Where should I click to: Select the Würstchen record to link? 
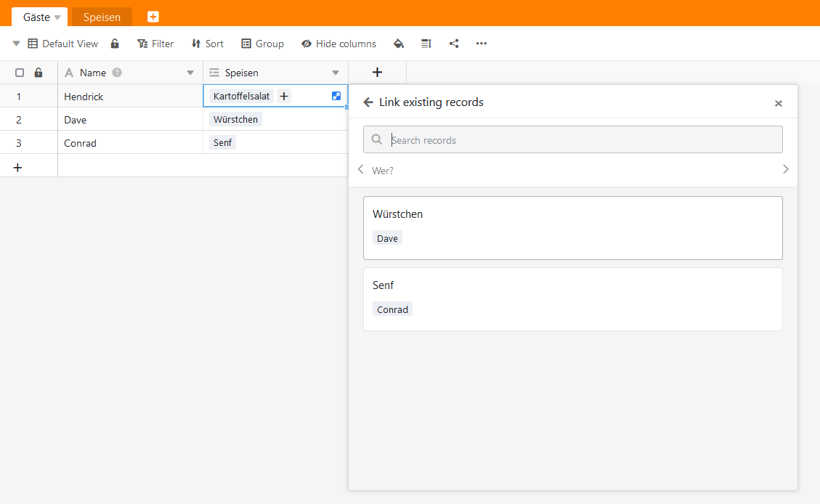point(572,227)
